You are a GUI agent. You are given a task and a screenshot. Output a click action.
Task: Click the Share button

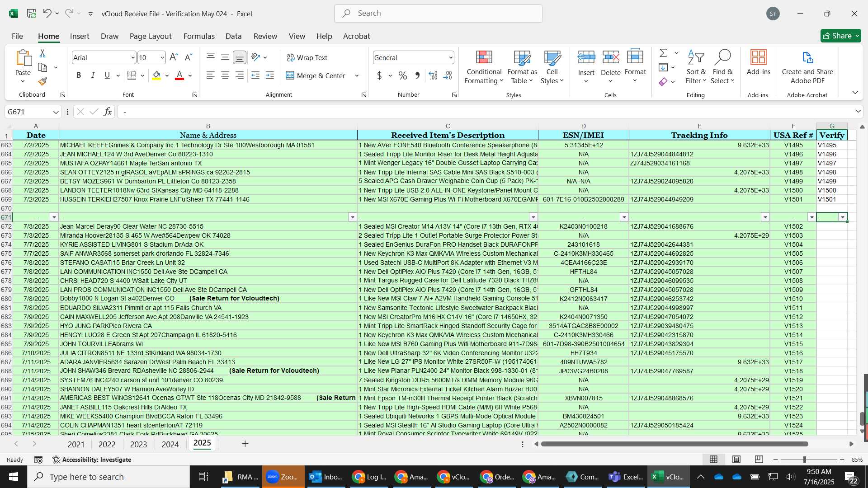840,36
